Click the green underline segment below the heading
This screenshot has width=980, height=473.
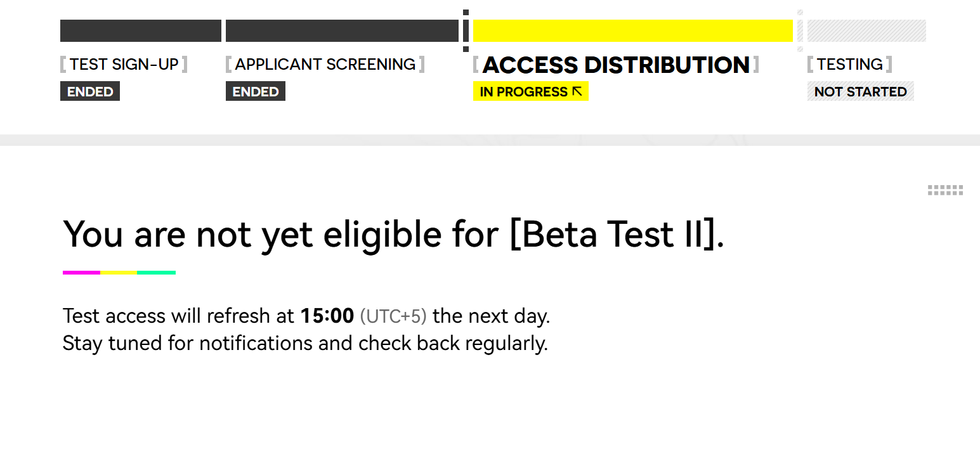coord(156,273)
